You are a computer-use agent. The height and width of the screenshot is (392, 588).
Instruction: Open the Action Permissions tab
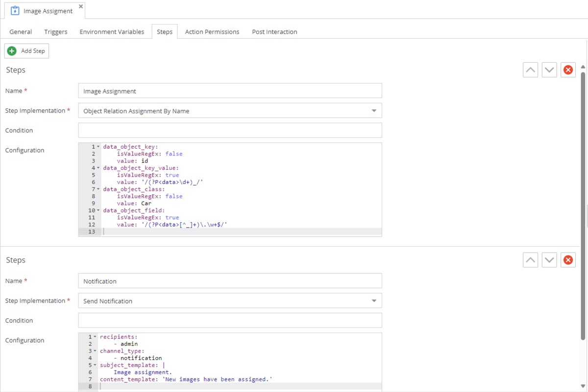(x=212, y=32)
